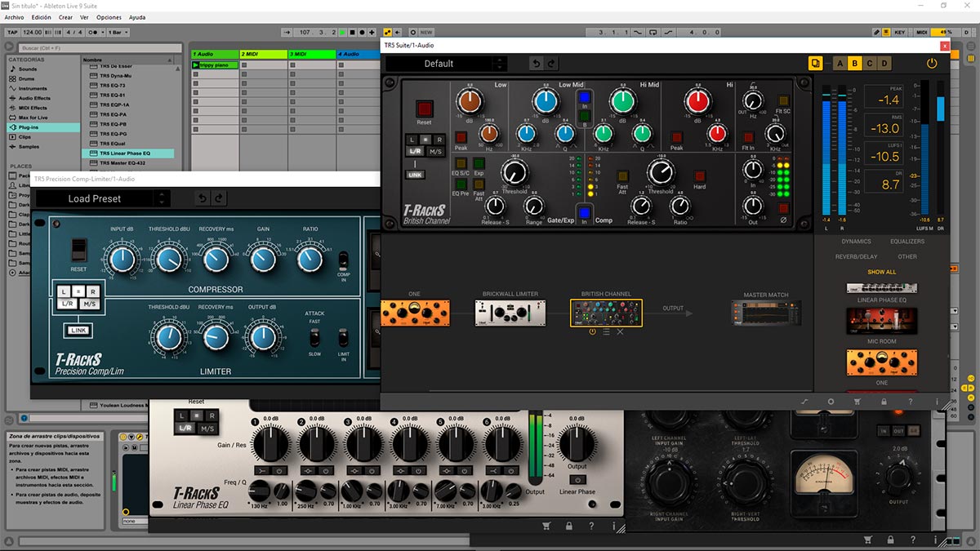Click the TAP tempo button
This screenshot has width=980, height=551.
(x=11, y=32)
